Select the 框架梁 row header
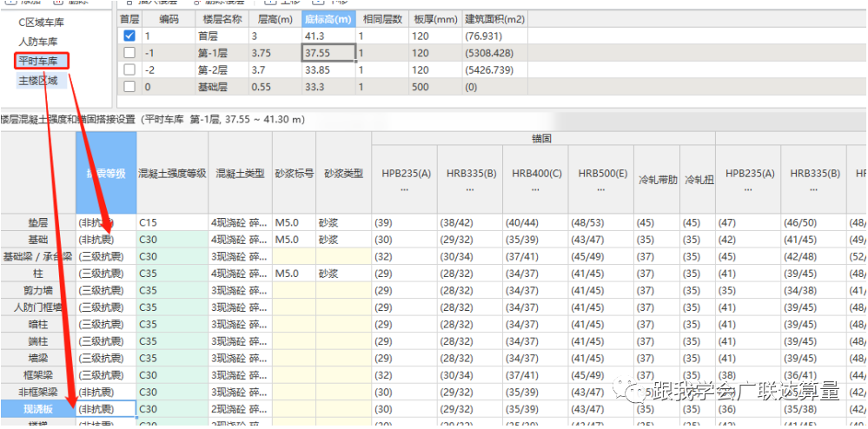The width and height of the screenshot is (868, 429). pyautogui.click(x=37, y=375)
